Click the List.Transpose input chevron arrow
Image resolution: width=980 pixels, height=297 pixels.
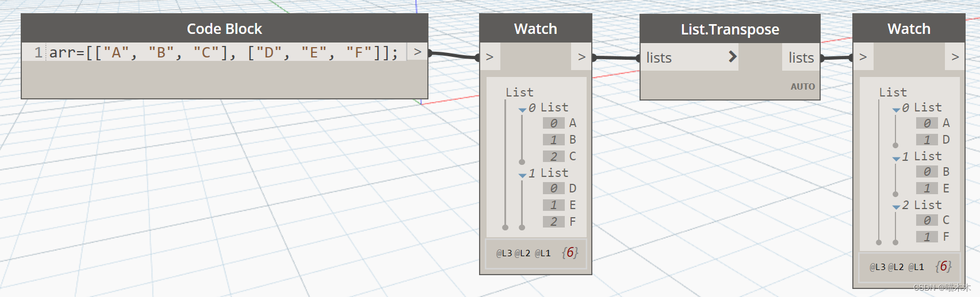pos(732,56)
